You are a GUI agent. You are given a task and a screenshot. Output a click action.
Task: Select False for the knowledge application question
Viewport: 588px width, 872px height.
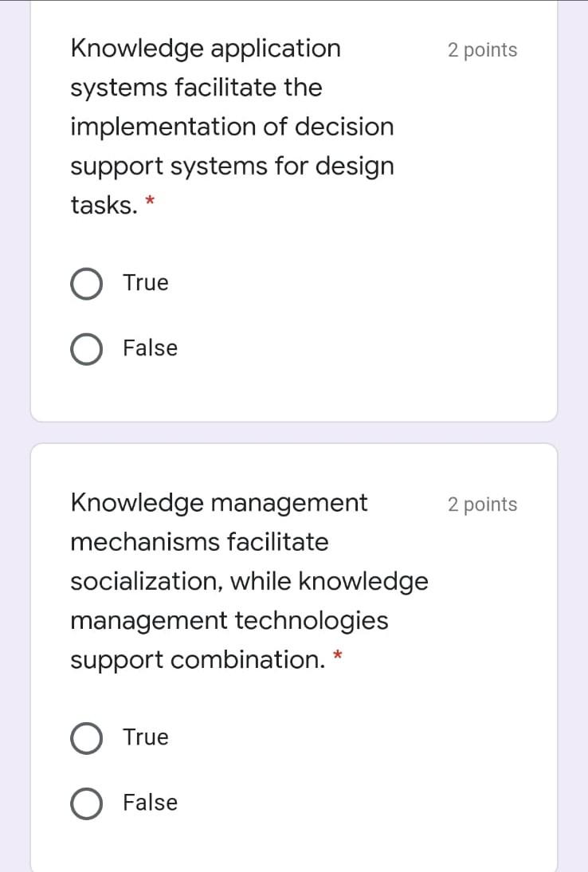coord(86,348)
